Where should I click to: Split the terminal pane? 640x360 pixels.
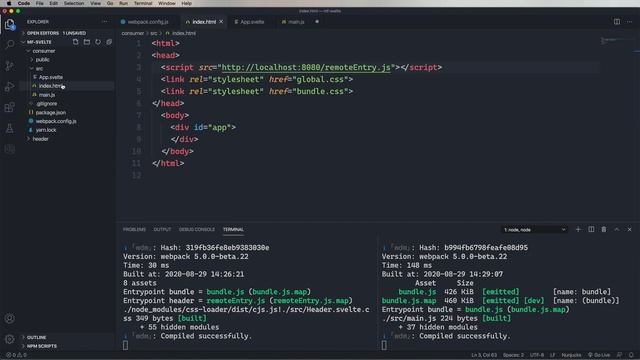tap(591, 229)
